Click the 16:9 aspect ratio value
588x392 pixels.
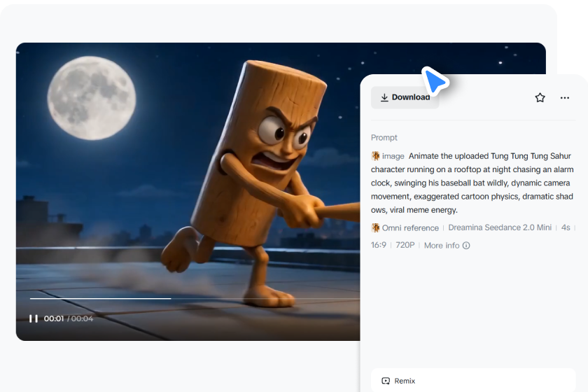379,245
